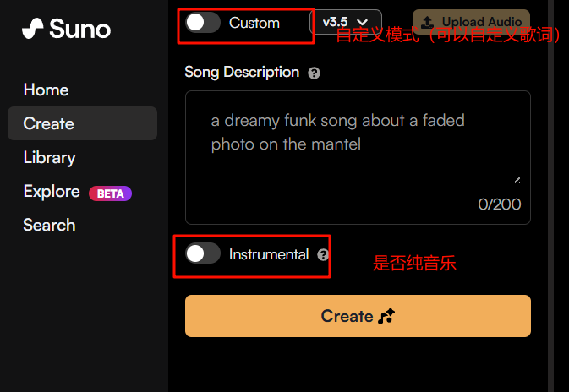
Task: Click the Song Description help question-mark icon
Action: pyautogui.click(x=314, y=73)
